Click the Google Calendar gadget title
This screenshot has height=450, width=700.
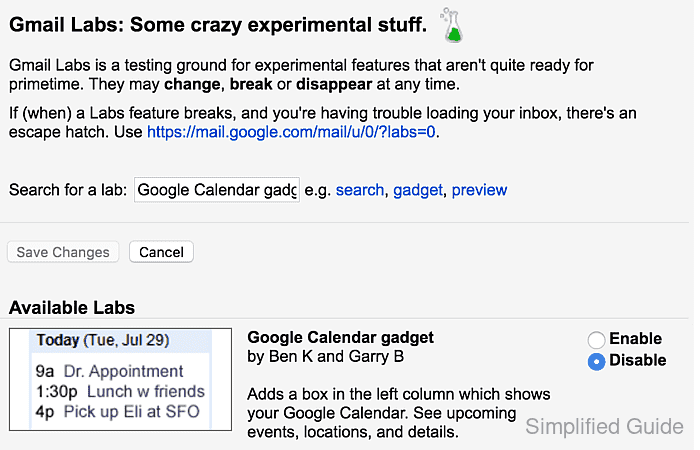coord(341,337)
